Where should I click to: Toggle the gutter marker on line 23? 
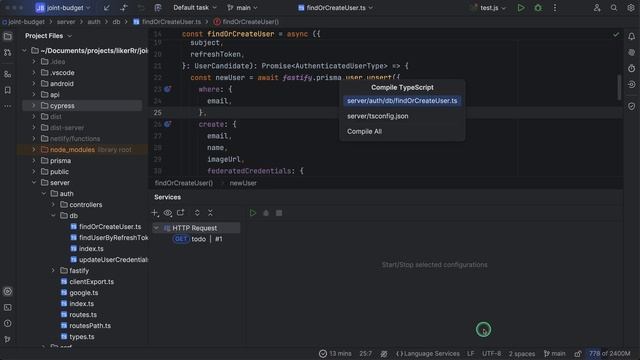167,89
